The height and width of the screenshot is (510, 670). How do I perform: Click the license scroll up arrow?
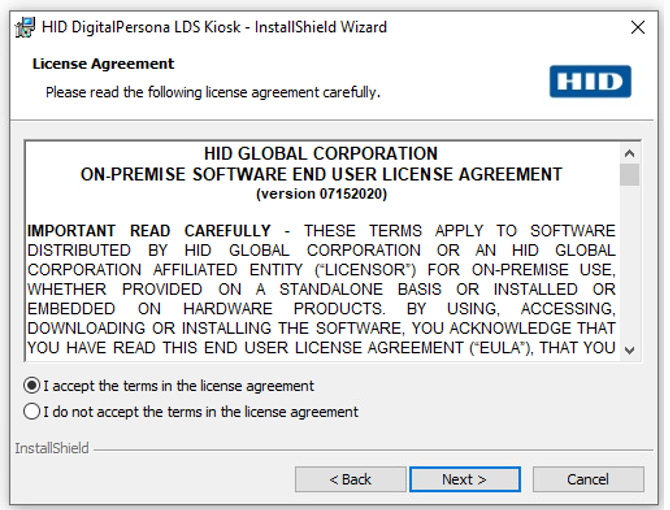630,154
